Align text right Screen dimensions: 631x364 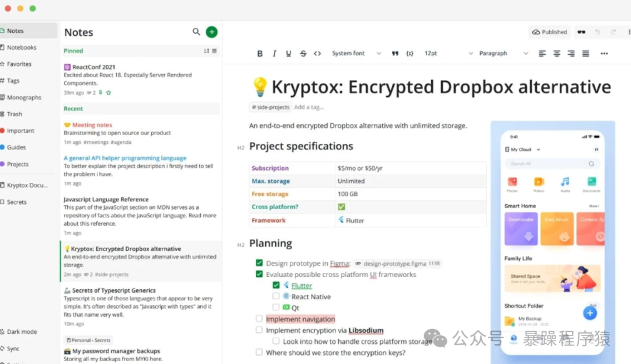571,54
